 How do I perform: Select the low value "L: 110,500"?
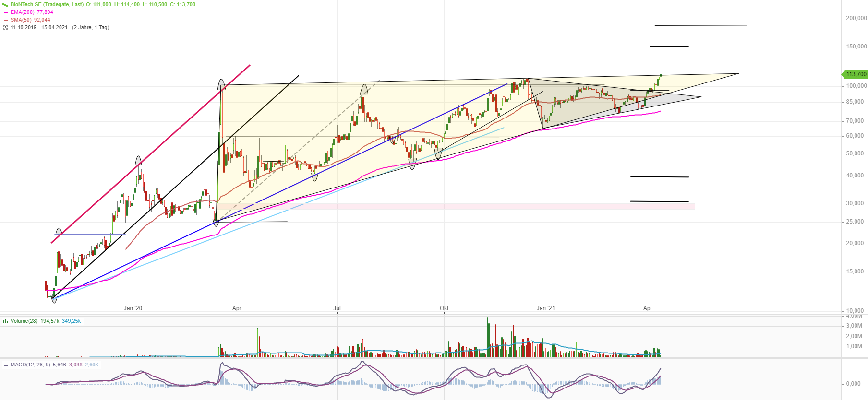[155, 4]
